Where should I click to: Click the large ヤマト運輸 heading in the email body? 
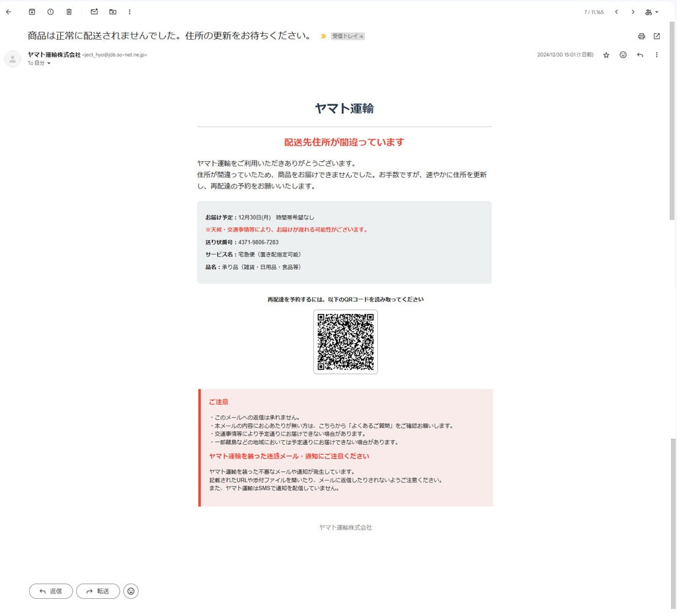pyautogui.click(x=344, y=108)
